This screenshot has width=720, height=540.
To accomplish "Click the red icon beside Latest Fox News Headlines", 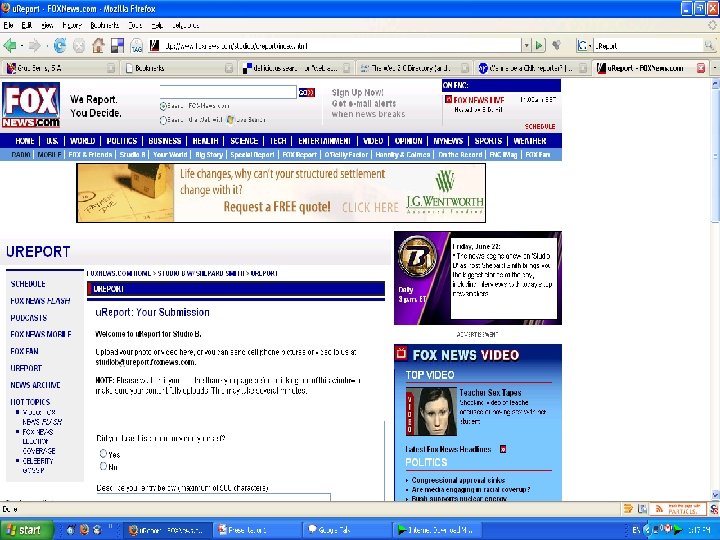I will coord(503,449).
